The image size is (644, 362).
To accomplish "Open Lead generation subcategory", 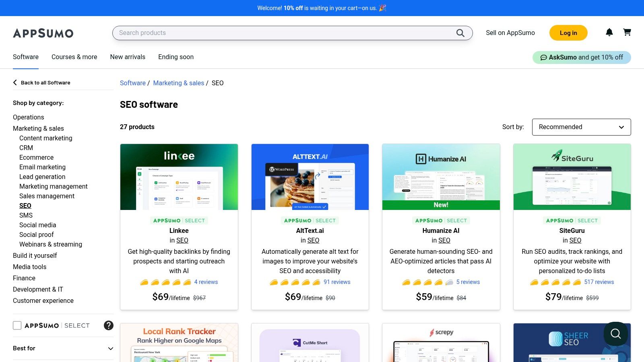I will [42, 177].
